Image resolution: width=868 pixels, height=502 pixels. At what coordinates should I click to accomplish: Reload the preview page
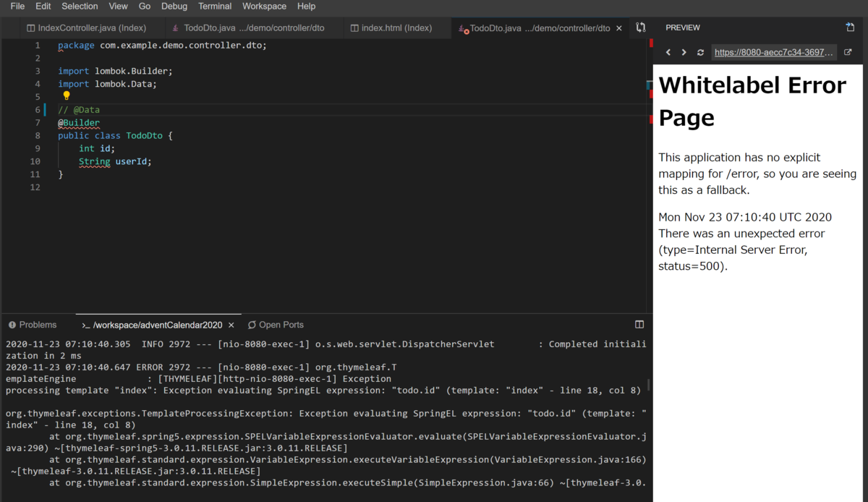pos(700,52)
